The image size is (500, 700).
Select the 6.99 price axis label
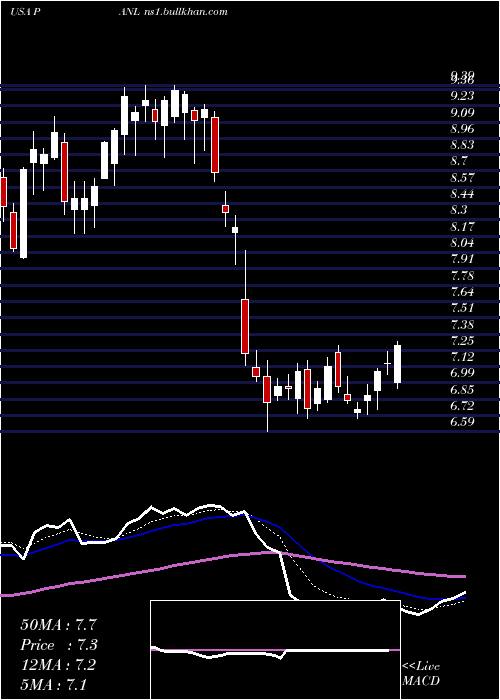click(x=462, y=373)
